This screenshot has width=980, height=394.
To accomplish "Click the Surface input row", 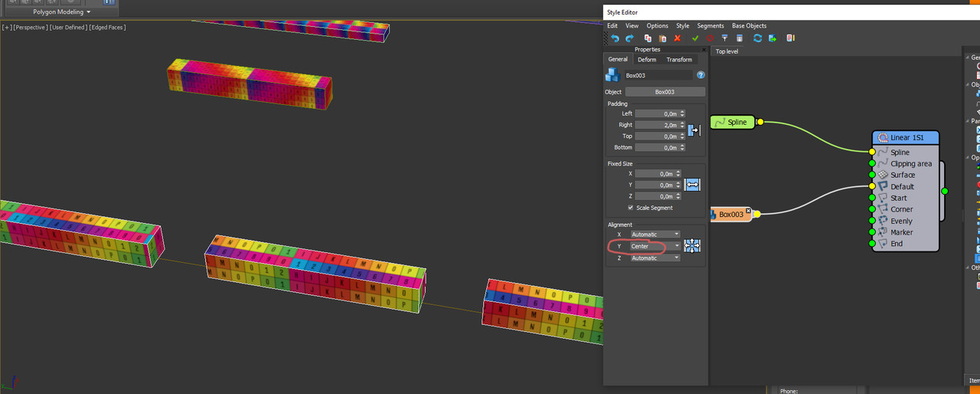I will pos(905,175).
